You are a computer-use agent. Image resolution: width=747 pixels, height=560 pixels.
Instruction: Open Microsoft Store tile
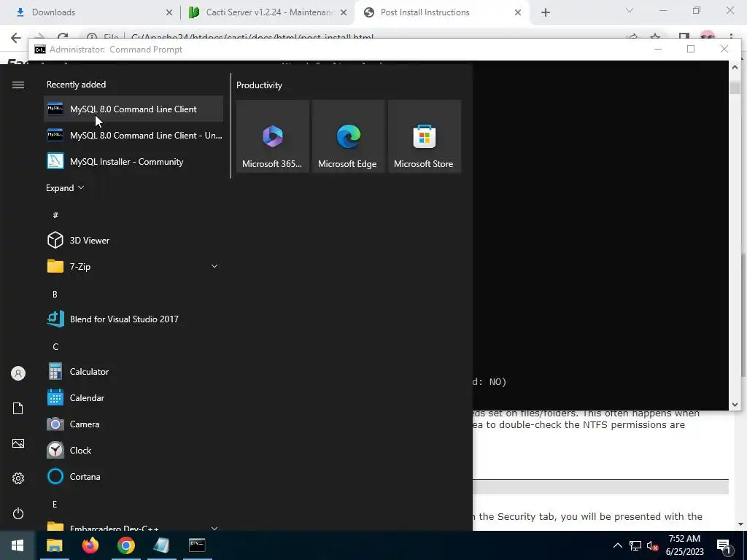tap(424, 136)
